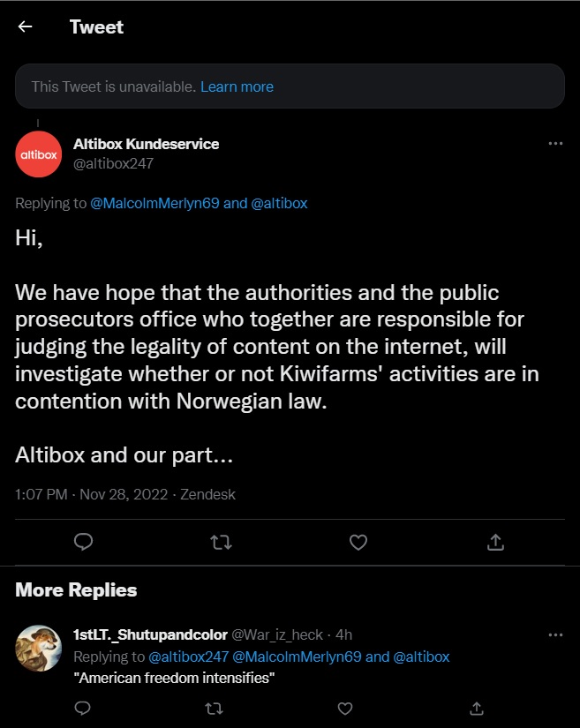Open more options for Altibox tweet
Screen dimensions: 580x728
point(555,144)
